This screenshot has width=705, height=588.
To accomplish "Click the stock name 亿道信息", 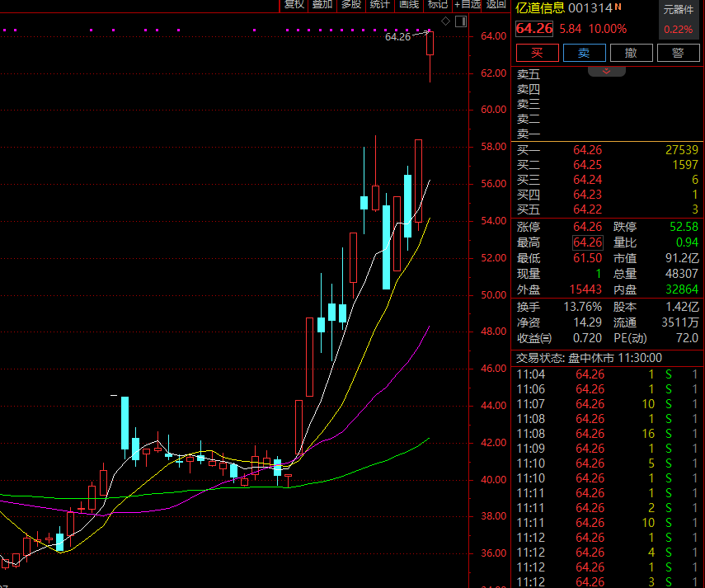I will 539,8.
